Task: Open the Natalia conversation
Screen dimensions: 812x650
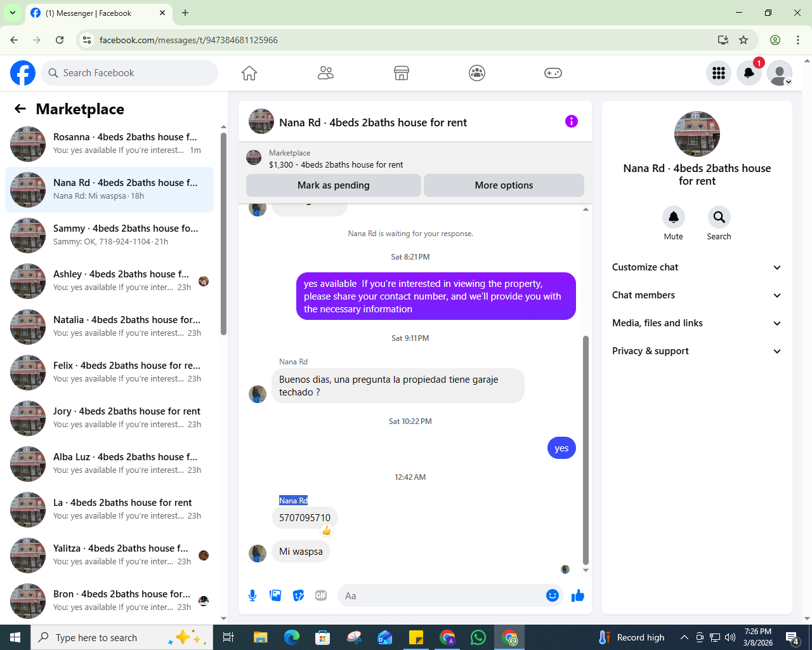Action: click(x=109, y=327)
